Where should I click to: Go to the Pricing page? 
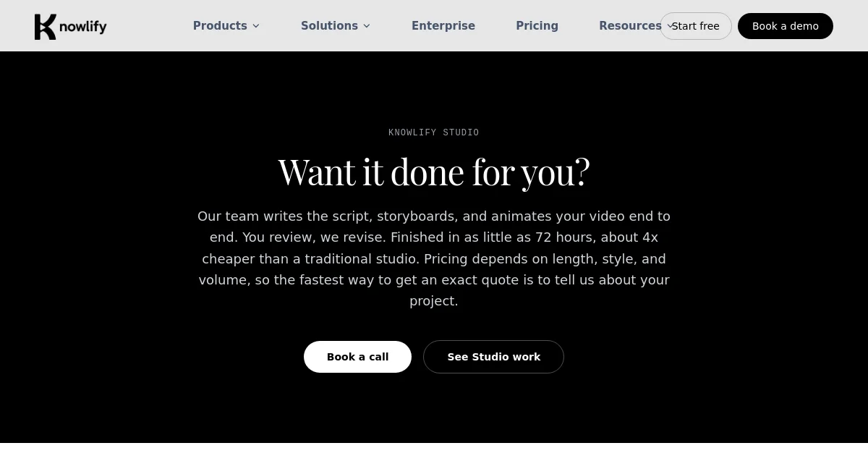(537, 26)
